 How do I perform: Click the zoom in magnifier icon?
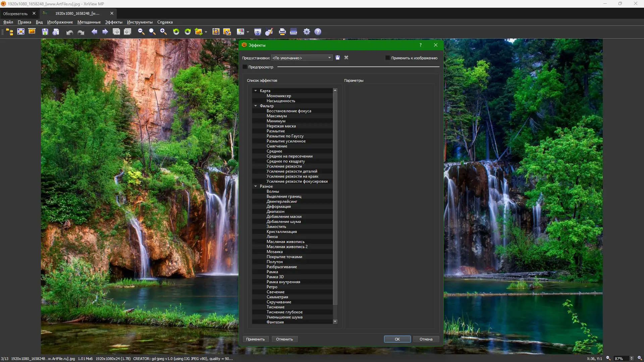(163, 32)
